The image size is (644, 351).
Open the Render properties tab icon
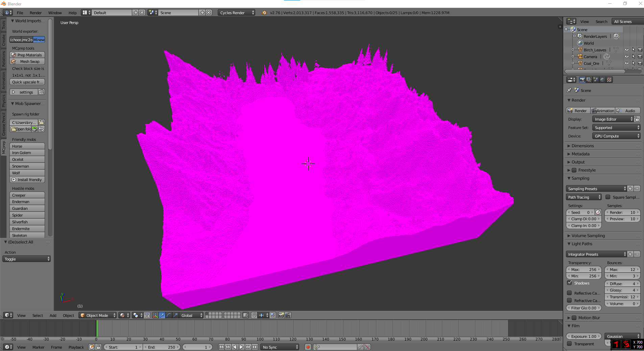(x=582, y=80)
